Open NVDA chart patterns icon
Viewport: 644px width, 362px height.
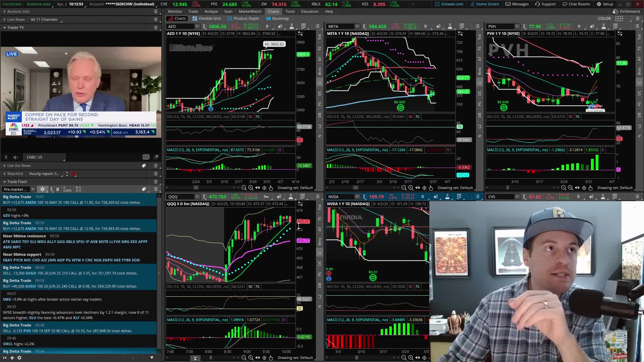[459, 197]
